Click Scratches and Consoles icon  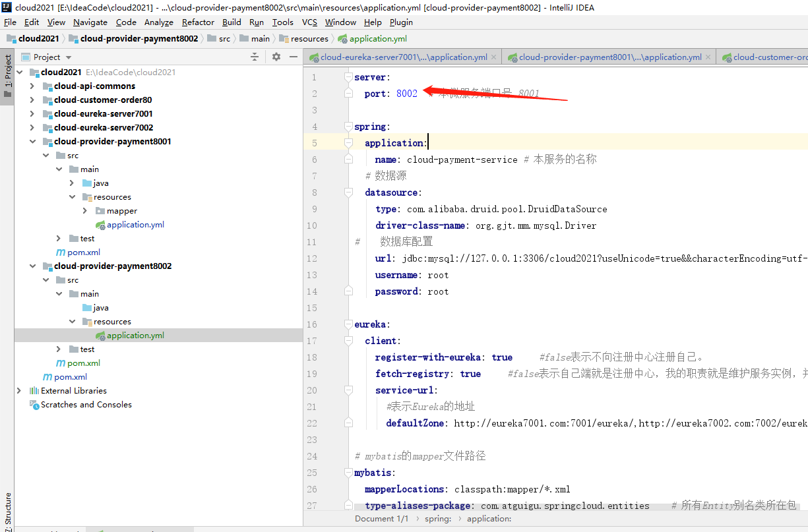point(34,405)
